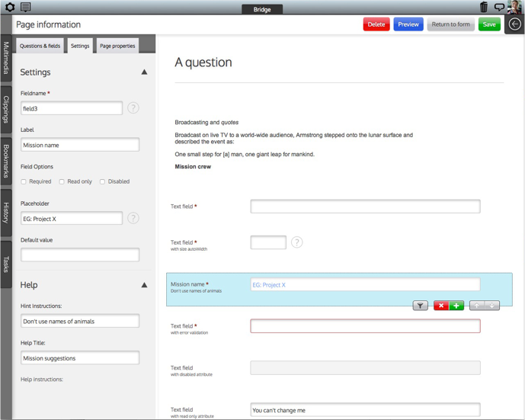Collapse the Settings section triangle

(x=144, y=72)
